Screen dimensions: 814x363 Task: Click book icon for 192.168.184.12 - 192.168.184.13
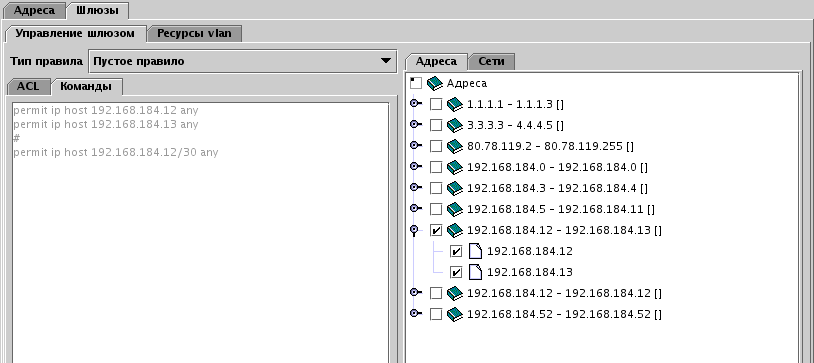tap(455, 230)
